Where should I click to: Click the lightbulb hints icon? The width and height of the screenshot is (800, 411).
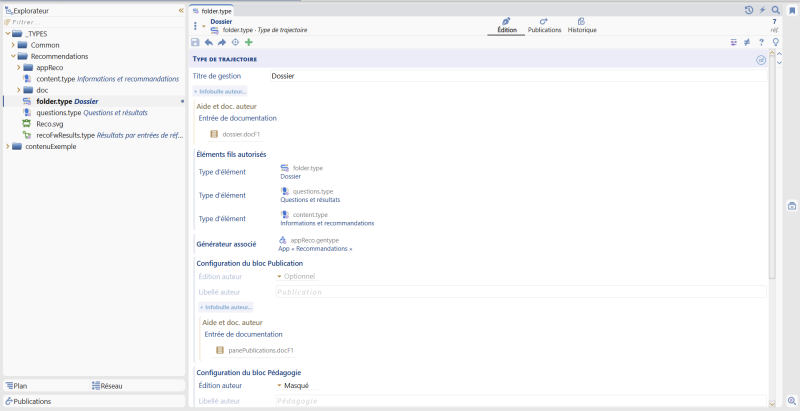776,42
